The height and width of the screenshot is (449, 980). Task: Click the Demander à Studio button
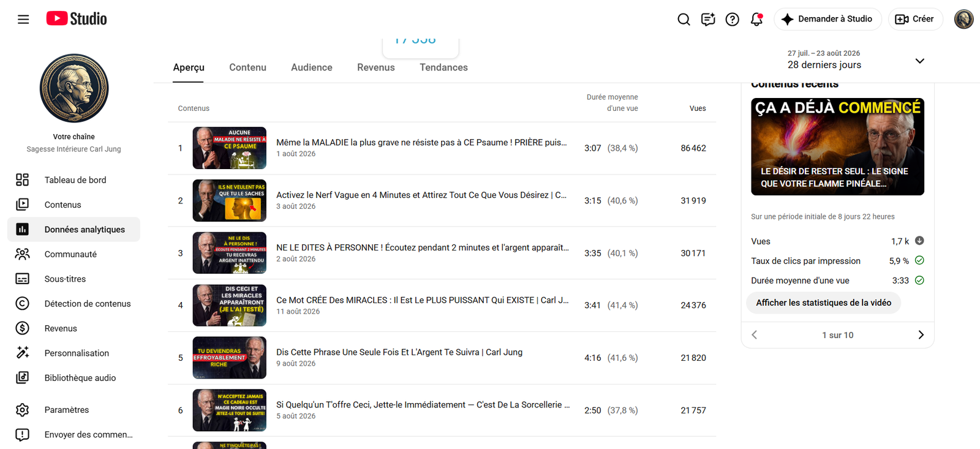point(827,19)
